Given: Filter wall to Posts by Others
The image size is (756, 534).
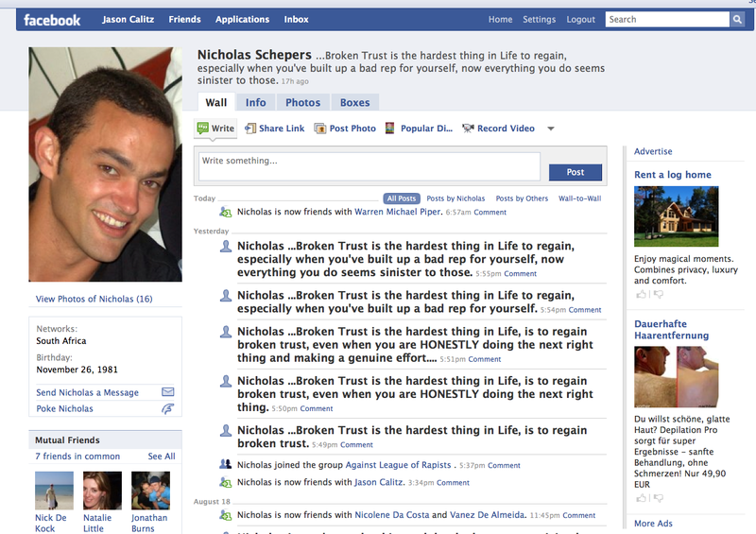Looking at the screenshot, I should [522, 198].
